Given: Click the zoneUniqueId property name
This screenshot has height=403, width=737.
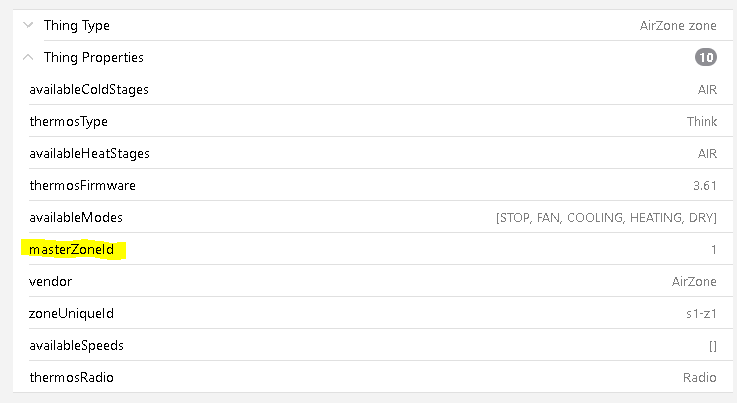Looking at the screenshot, I should click(x=71, y=314).
